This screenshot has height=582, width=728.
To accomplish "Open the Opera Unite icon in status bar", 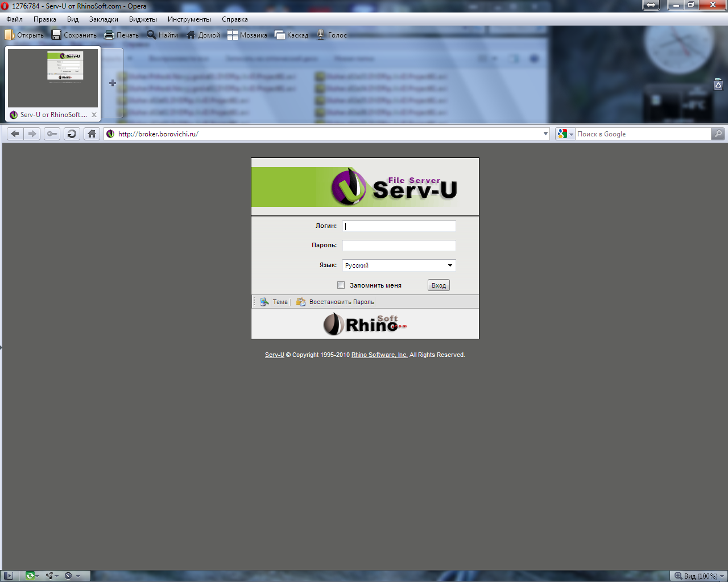I will click(x=49, y=576).
